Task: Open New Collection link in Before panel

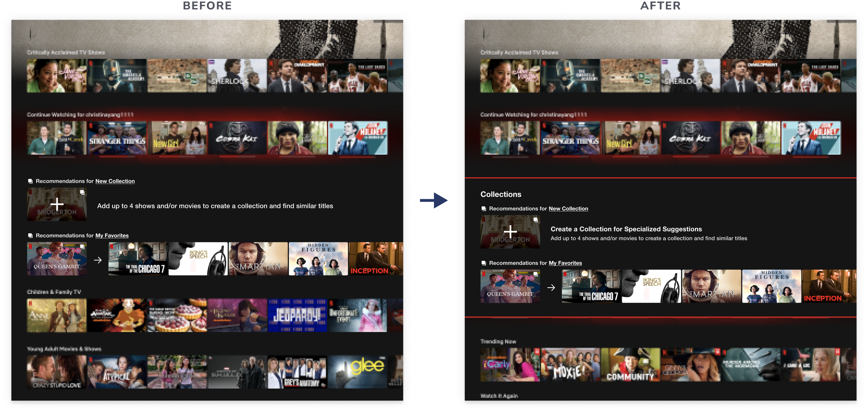Action: [x=115, y=181]
